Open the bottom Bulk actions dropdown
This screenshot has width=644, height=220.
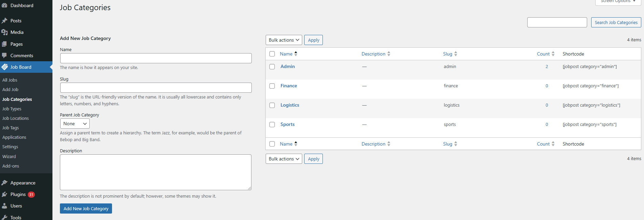(x=284, y=159)
